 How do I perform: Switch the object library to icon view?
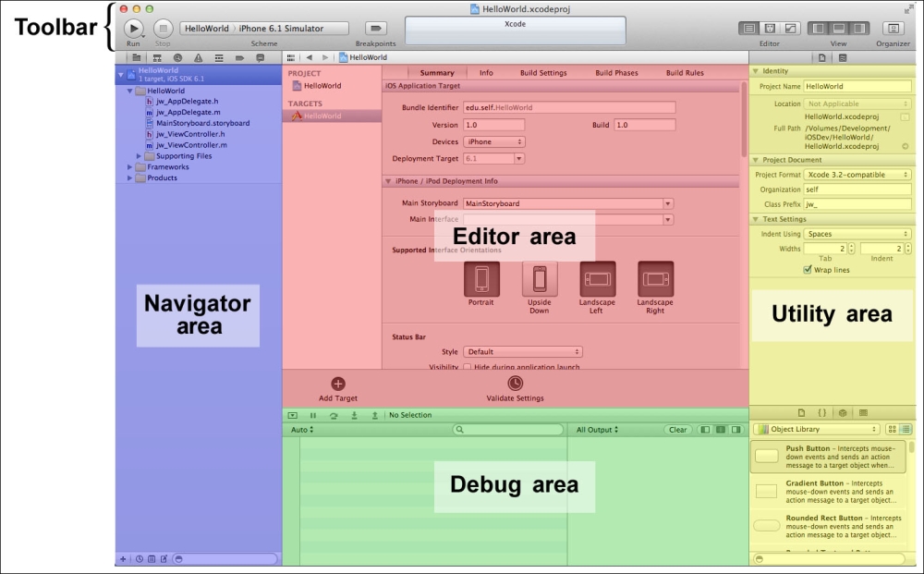893,430
